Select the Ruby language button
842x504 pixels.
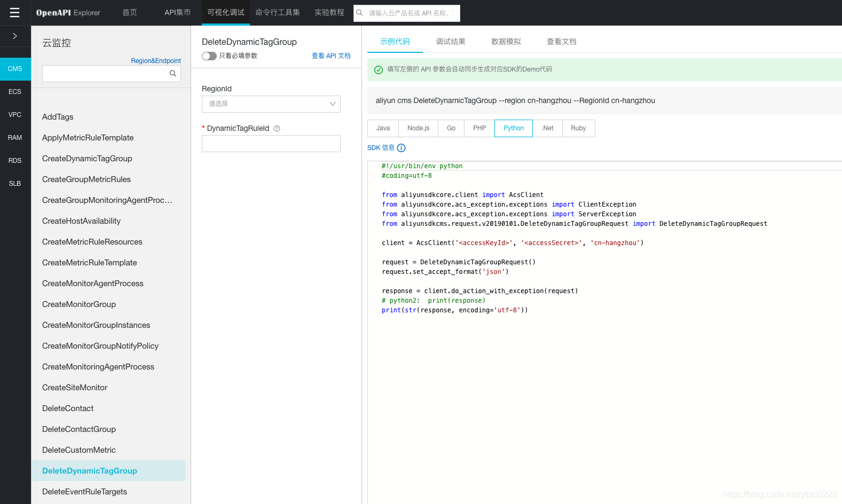pyautogui.click(x=578, y=128)
